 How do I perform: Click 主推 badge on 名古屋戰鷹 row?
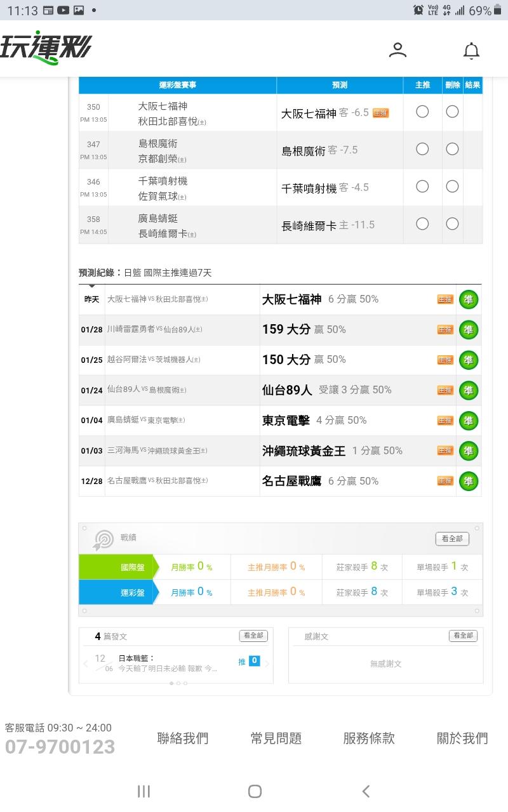click(x=445, y=481)
